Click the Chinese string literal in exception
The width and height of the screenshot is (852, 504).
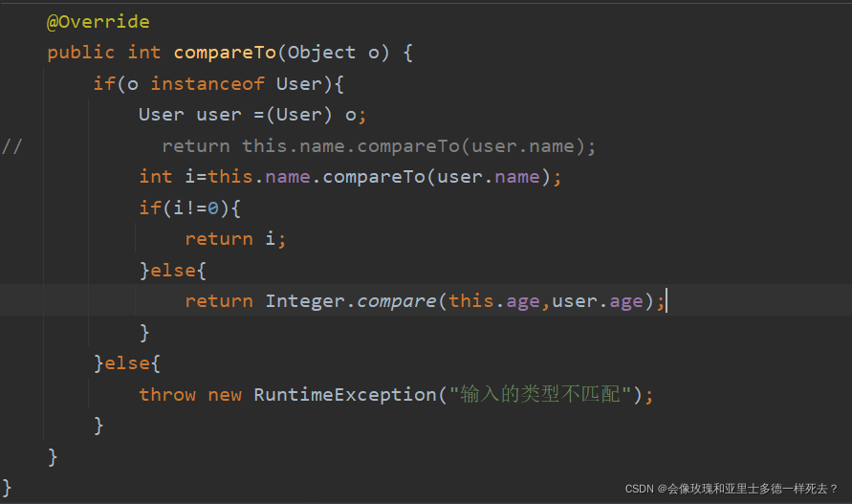(x=540, y=394)
